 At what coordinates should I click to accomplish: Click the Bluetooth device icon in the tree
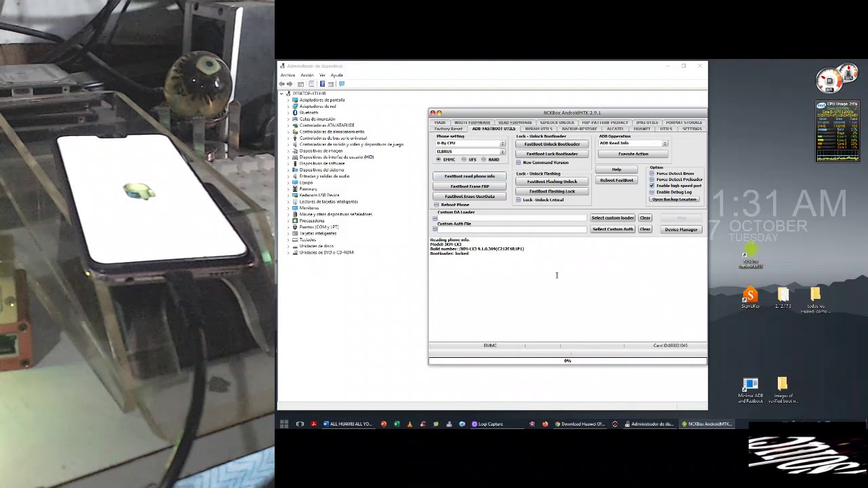295,113
